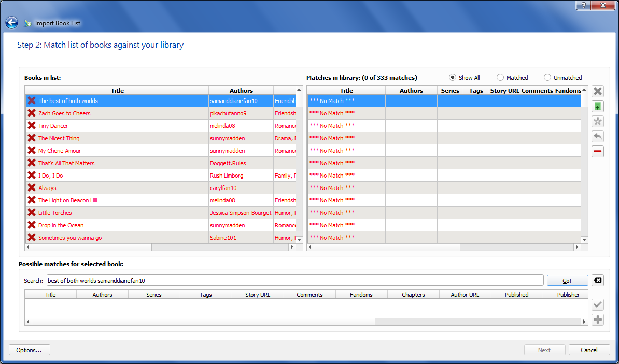Click matches table vertical scroll down arrow

click(x=584, y=239)
